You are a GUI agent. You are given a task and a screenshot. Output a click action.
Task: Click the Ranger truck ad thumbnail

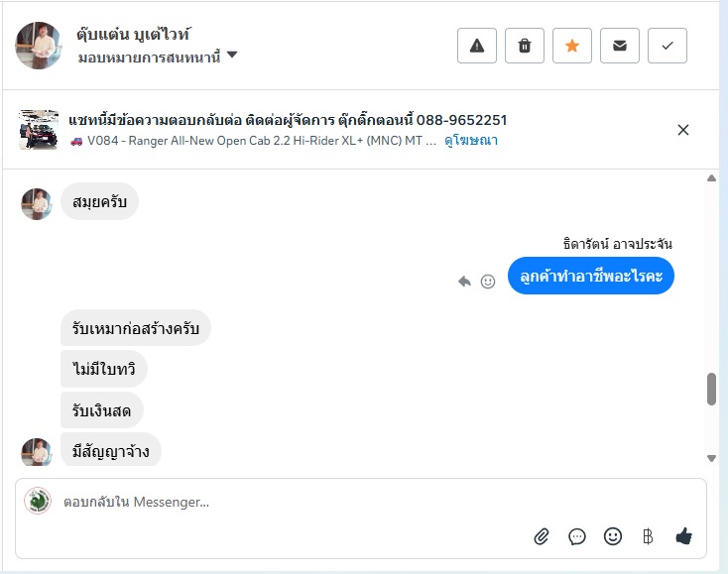pos(39,130)
